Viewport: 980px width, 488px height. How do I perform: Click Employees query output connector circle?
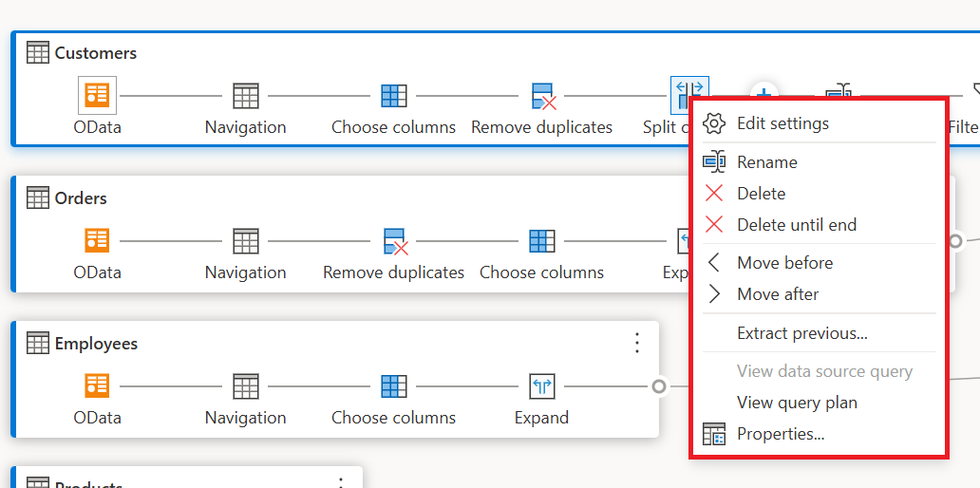[x=659, y=386]
